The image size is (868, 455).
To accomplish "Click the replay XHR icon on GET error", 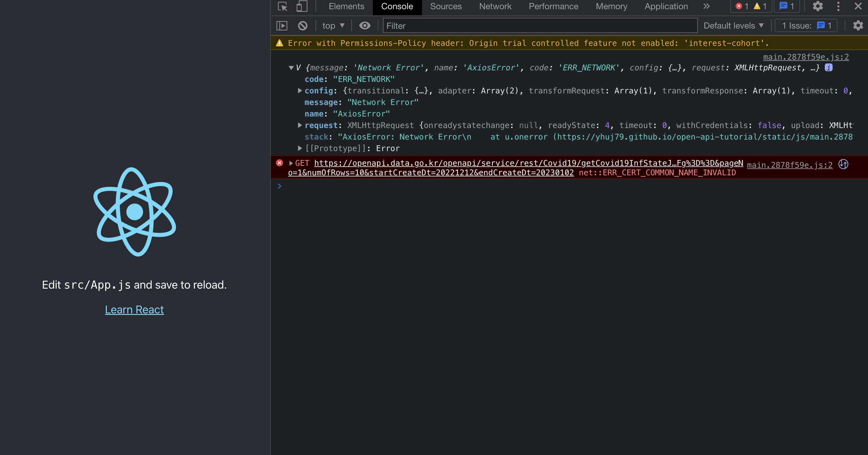I will (843, 164).
